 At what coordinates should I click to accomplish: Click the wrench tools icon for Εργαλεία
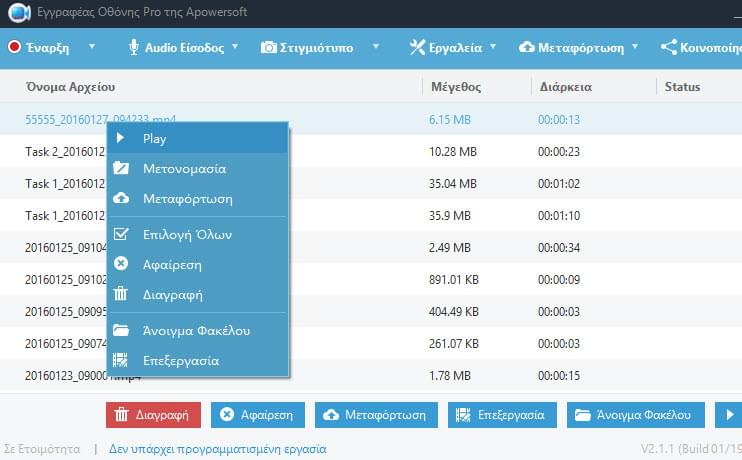[x=417, y=47]
